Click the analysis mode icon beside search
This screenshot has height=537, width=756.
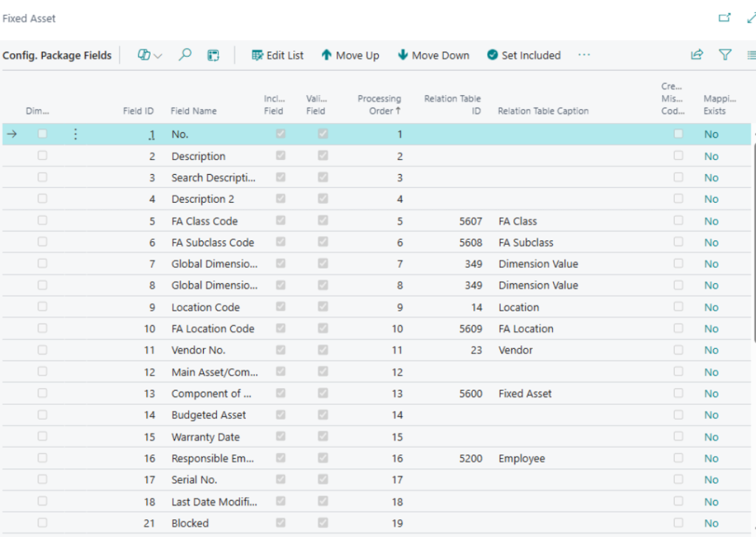coord(213,55)
